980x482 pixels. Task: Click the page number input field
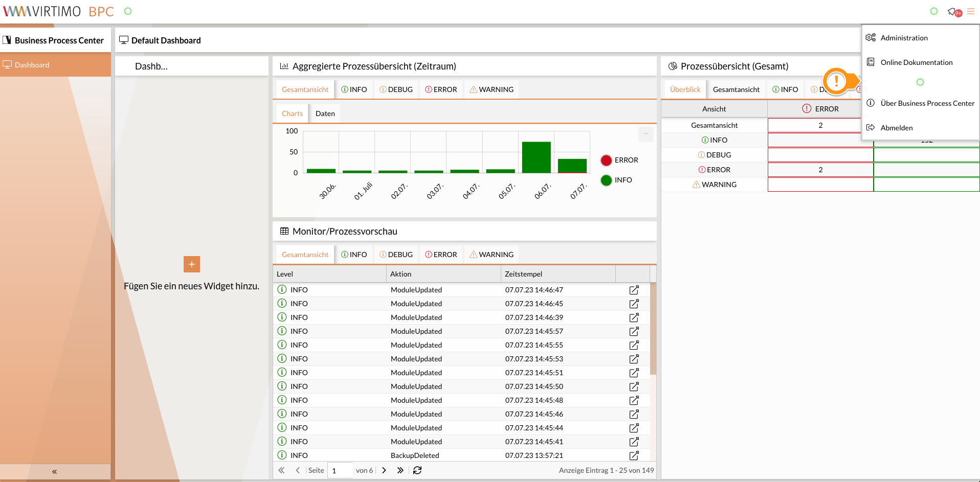(x=340, y=470)
